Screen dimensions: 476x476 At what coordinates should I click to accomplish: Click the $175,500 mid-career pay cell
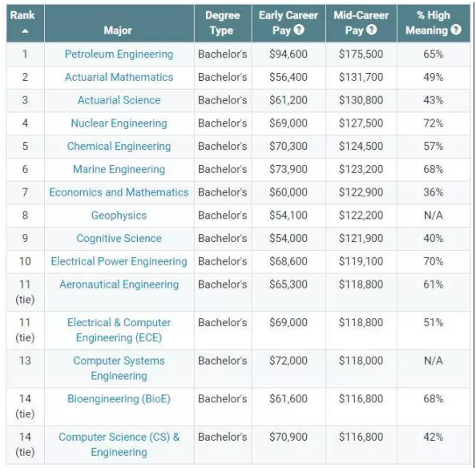tap(361, 54)
